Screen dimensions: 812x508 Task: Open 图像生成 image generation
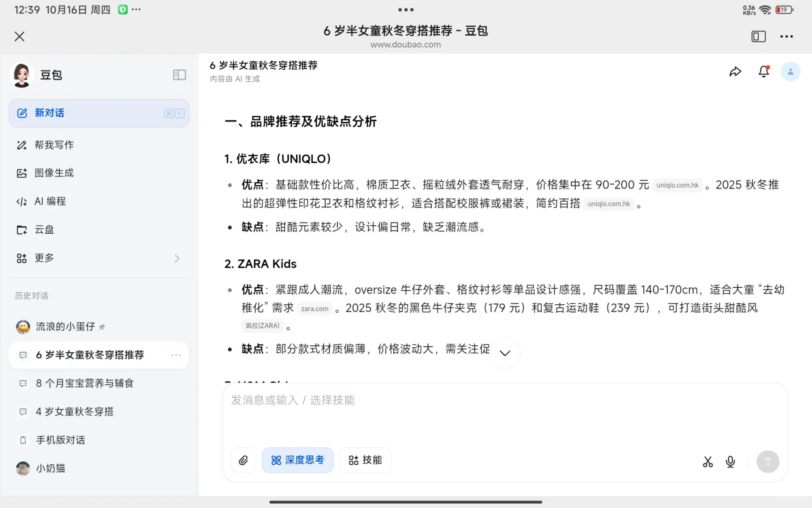click(99, 173)
